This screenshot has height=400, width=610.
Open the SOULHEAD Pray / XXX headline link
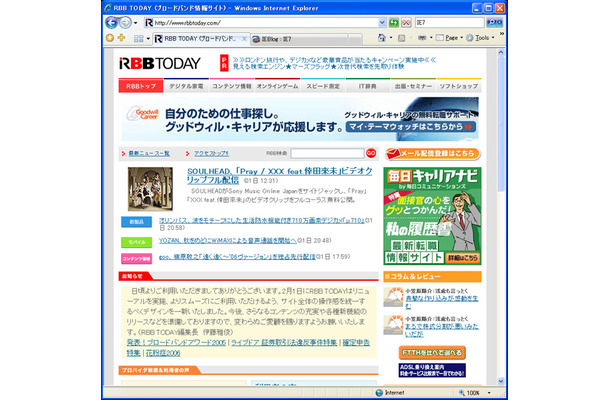[279, 175]
